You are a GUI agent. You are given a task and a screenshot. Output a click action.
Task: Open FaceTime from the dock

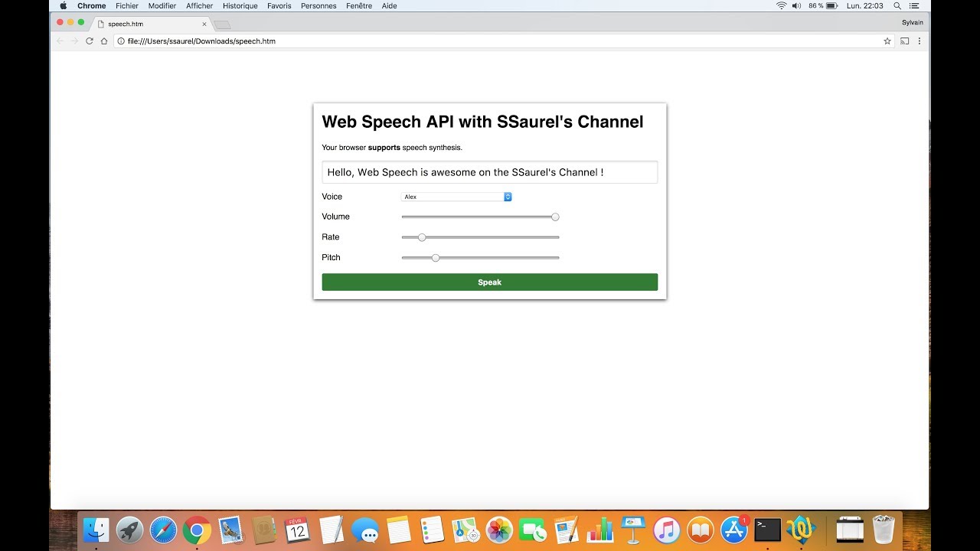point(533,530)
